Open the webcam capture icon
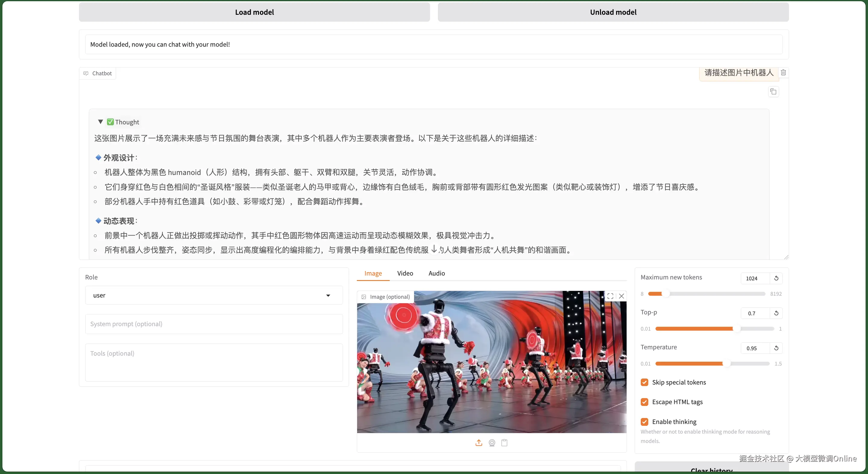Image resolution: width=868 pixels, height=474 pixels. [492, 443]
